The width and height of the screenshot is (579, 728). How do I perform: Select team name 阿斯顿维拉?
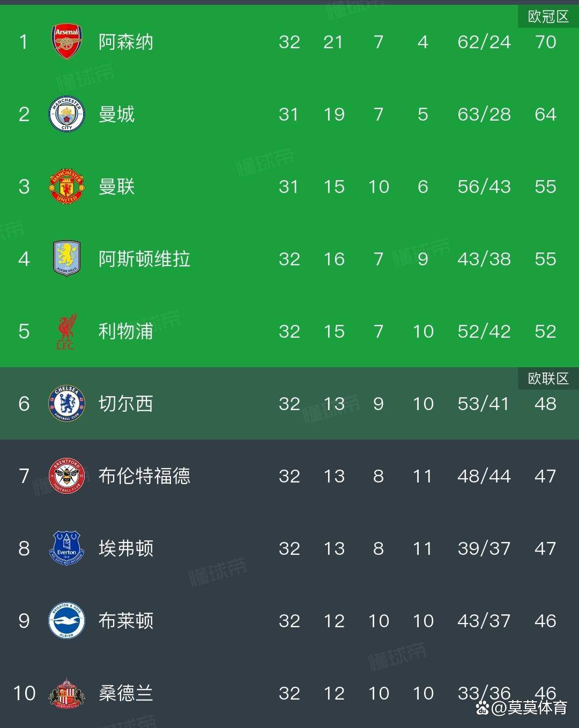[x=144, y=259]
